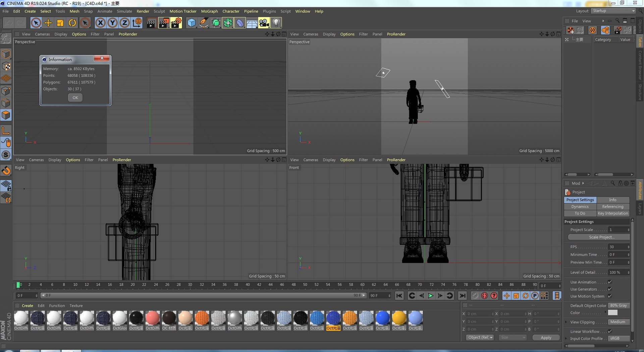The image size is (644, 352).
Task: Toggle the Use Generators checkbox
Action: click(610, 289)
